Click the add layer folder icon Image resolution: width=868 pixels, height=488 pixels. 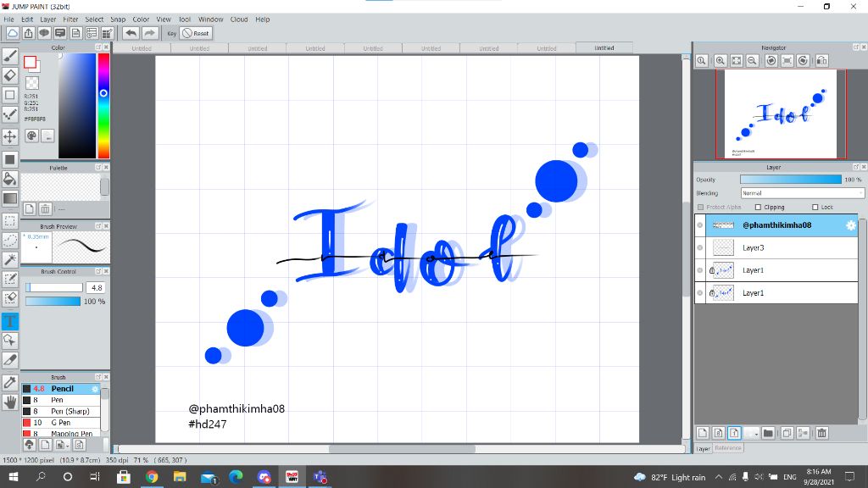pos(767,433)
